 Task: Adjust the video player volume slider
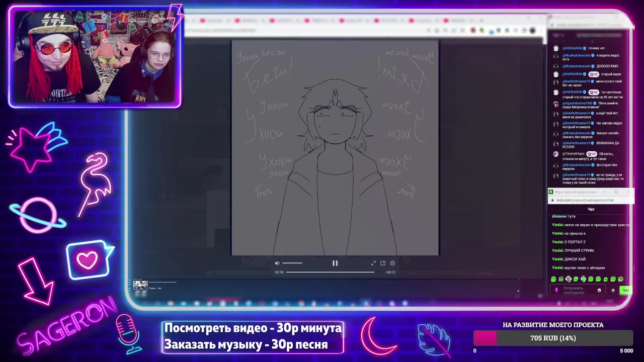click(x=292, y=263)
